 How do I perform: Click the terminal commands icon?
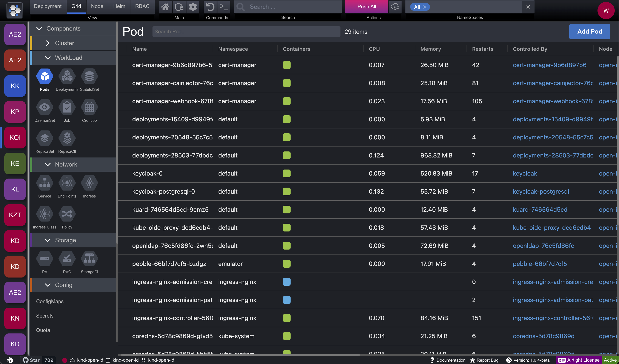[x=223, y=7]
